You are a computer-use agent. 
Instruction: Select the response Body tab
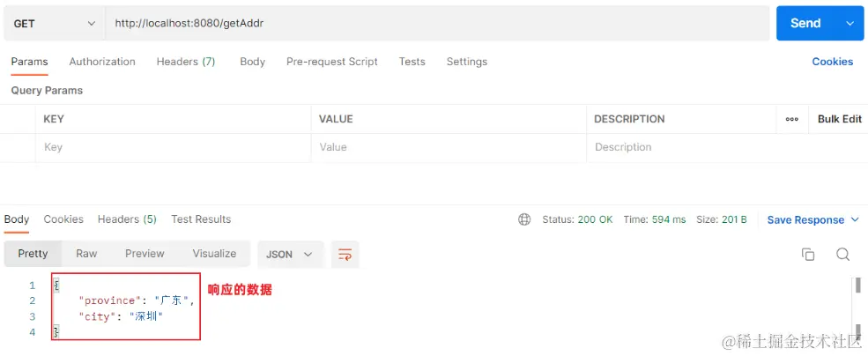click(x=17, y=219)
